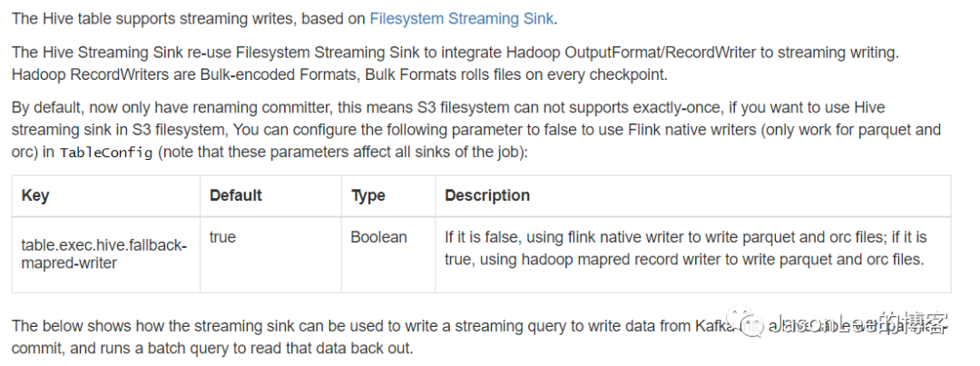
Task: Click the Description column header
Action: pyautogui.click(x=487, y=195)
